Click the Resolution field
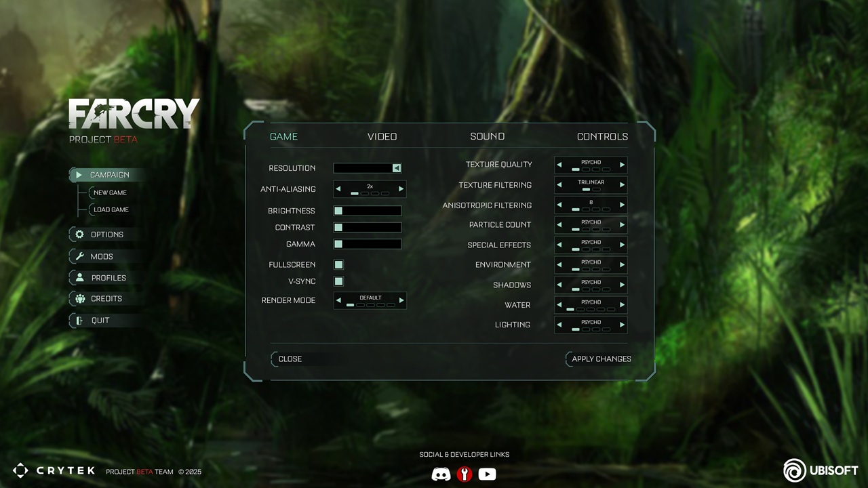The height and width of the screenshot is (488, 868). [368, 168]
